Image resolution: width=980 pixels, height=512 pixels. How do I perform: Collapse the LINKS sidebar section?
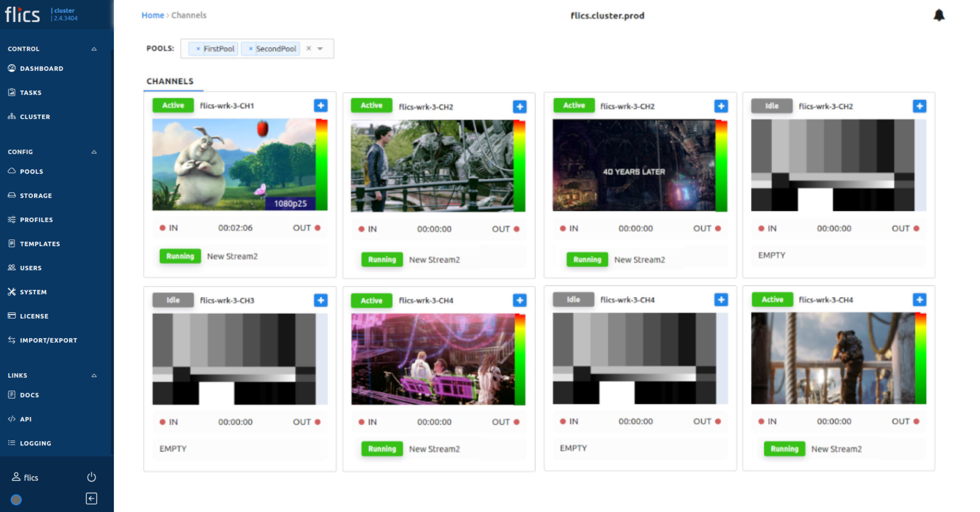coord(94,375)
